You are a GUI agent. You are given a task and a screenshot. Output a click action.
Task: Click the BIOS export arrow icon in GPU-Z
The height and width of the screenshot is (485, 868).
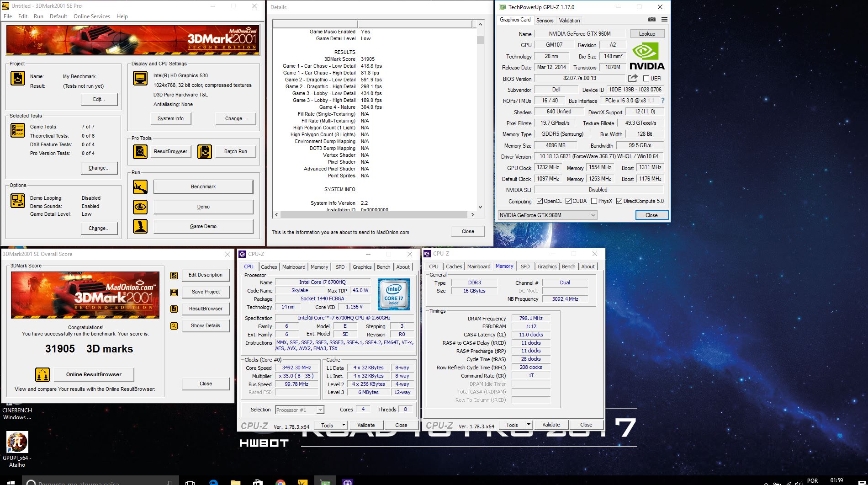pos(633,78)
